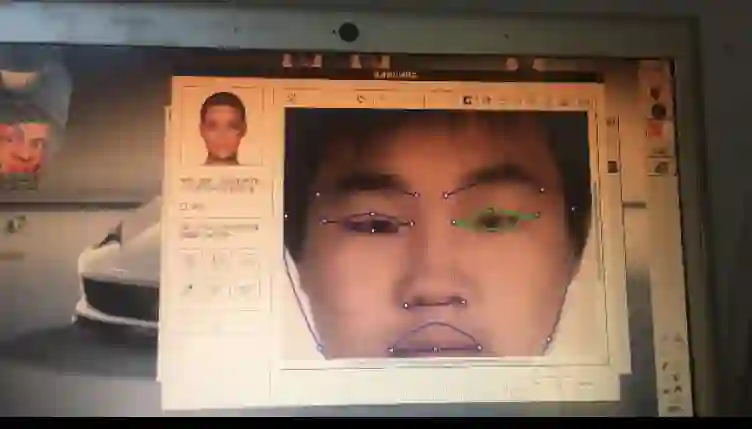The height and width of the screenshot is (429, 752).
Task: Select the outer corner point of the purple-outlined eye
Action: 324,222
